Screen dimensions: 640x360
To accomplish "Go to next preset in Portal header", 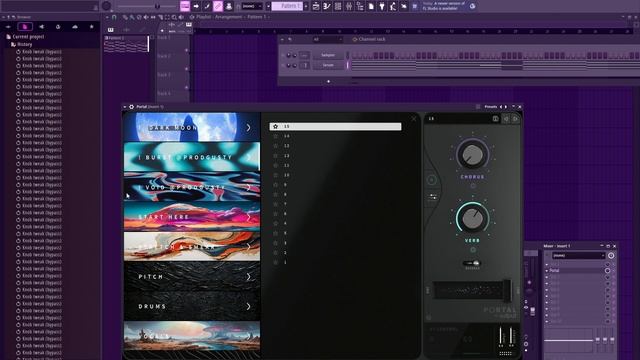I will [515, 119].
